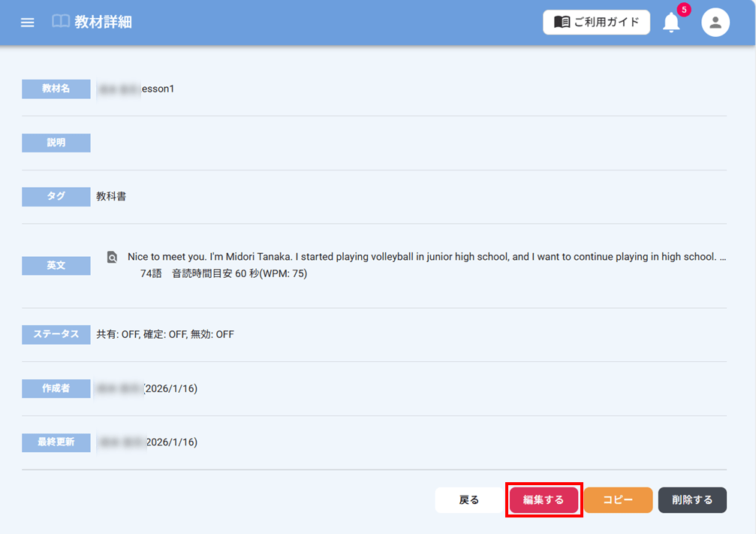This screenshot has height=534, width=756.
Task: Click the 教材名 field label
Action: (56, 89)
